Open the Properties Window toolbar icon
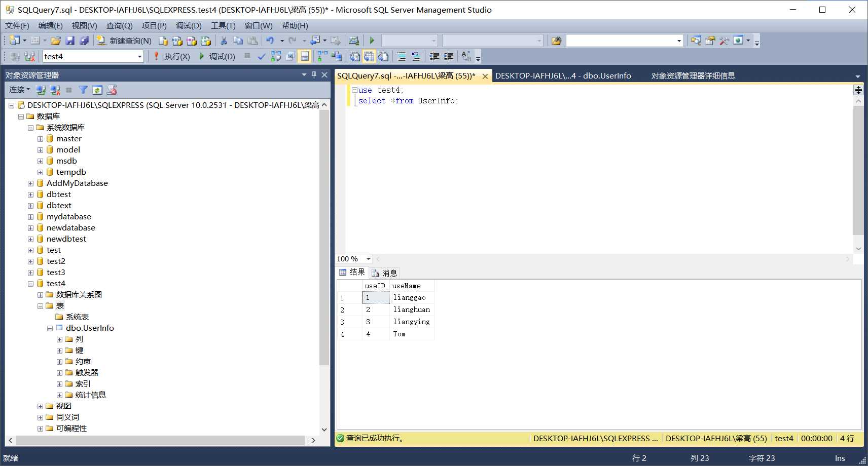This screenshot has height=466, width=868. [710, 41]
